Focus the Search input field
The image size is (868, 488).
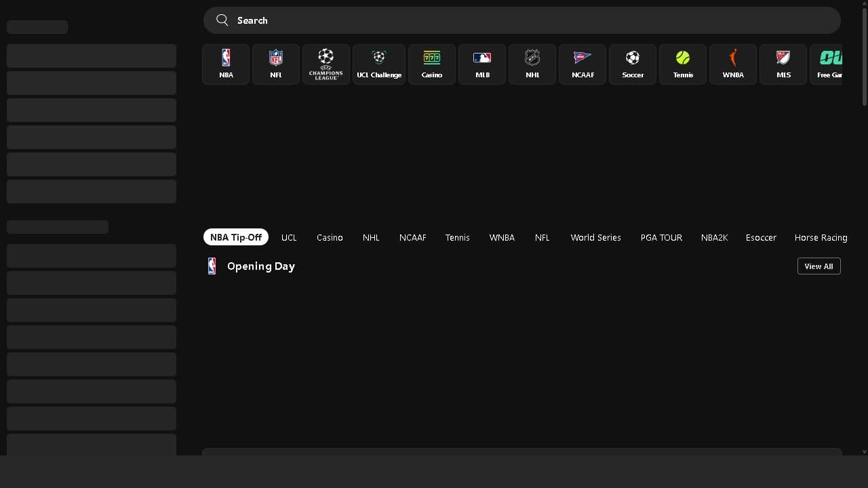tap(522, 20)
